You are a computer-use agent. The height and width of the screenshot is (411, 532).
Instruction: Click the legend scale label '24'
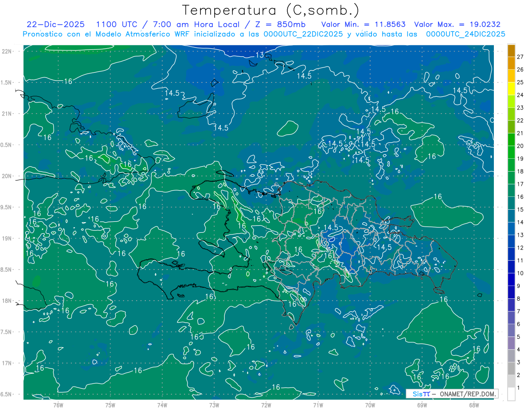(520, 95)
